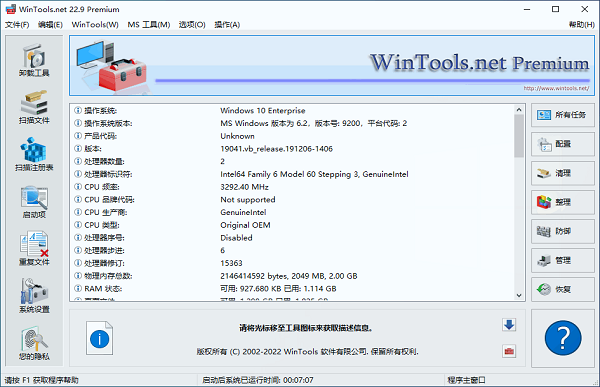Open the 启动项 startup manager tool
The height and width of the screenshot is (387, 600).
click(x=34, y=202)
